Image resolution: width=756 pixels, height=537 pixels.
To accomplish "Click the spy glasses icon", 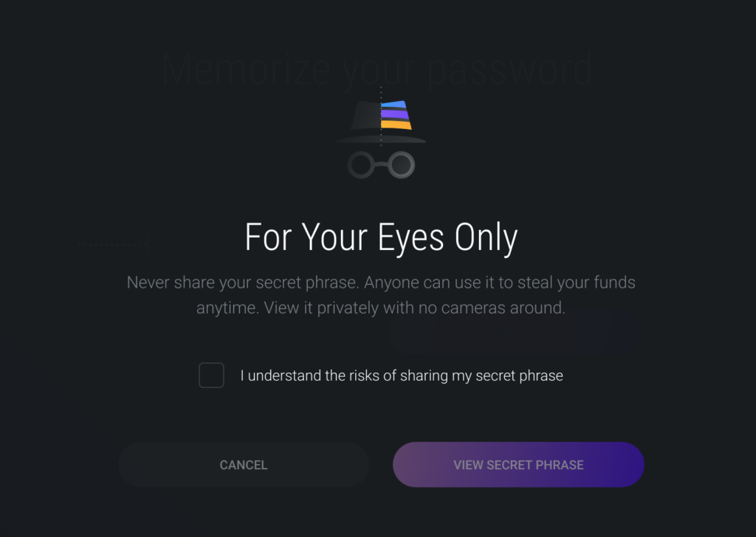I will click(381, 164).
